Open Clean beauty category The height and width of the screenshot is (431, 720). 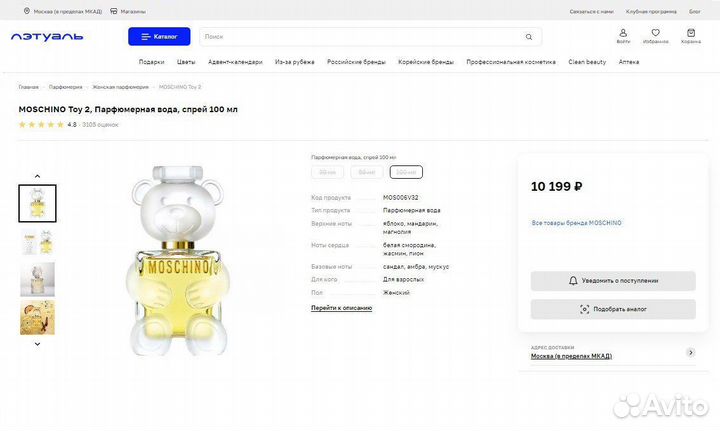coord(587,62)
